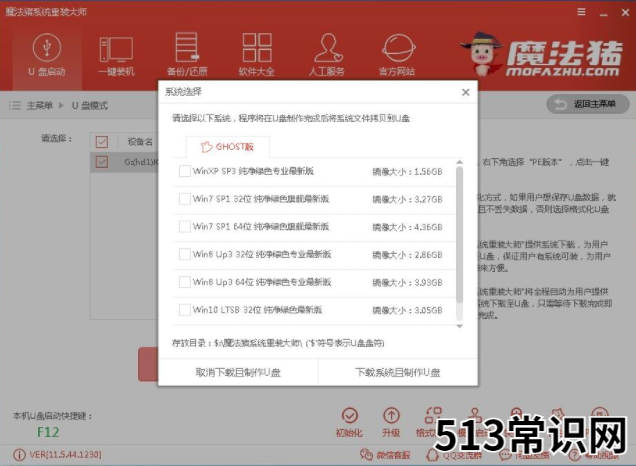
Task: Open the 备份/还原 section
Action: (187, 56)
